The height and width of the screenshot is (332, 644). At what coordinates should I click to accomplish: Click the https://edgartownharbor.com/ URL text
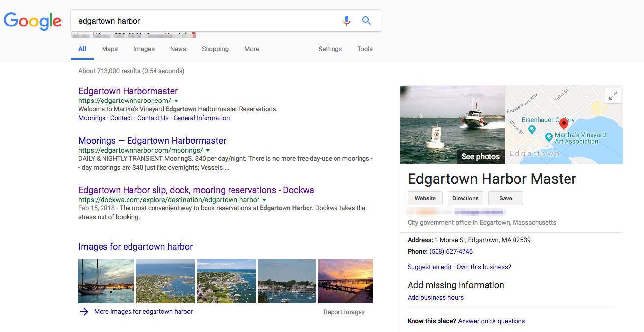[x=125, y=101]
